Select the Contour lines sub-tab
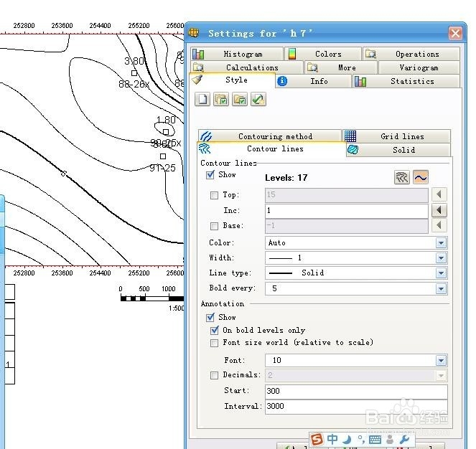The image size is (476, 449). point(271,149)
